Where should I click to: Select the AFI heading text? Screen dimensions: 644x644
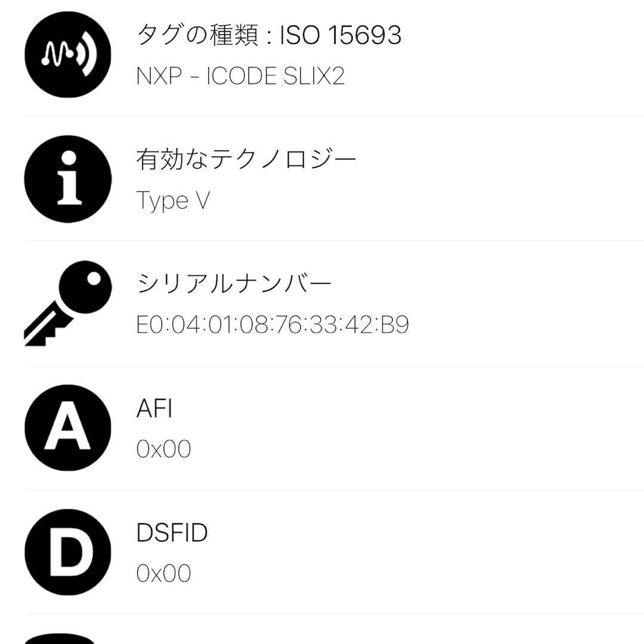[x=154, y=408]
